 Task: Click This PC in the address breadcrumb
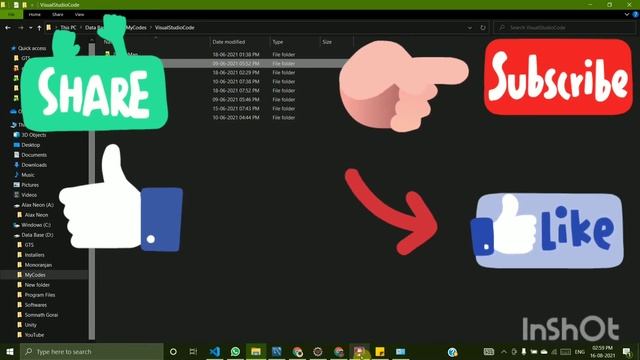point(68,28)
